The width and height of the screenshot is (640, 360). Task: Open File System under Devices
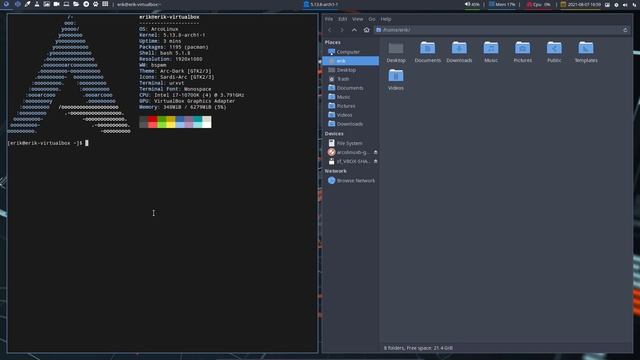tap(351, 143)
